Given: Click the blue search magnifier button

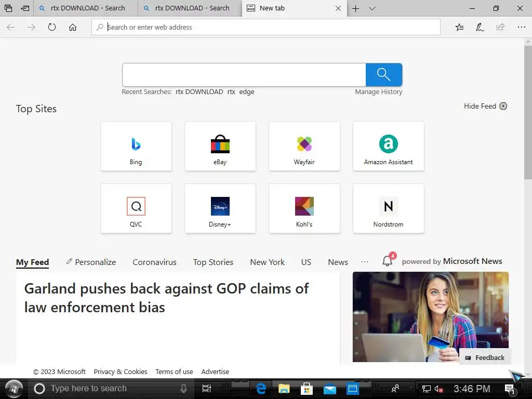Looking at the screenshot, I should click(x=384, y=75).
